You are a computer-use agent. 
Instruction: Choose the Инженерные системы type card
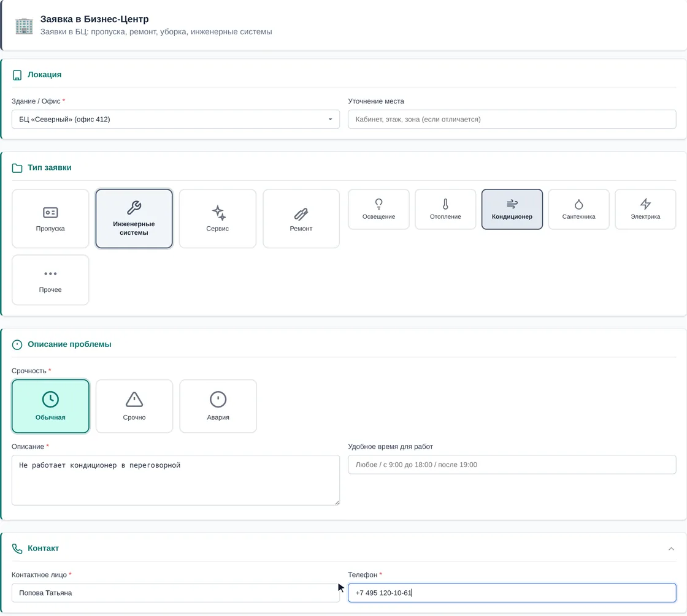click(134, 218)
